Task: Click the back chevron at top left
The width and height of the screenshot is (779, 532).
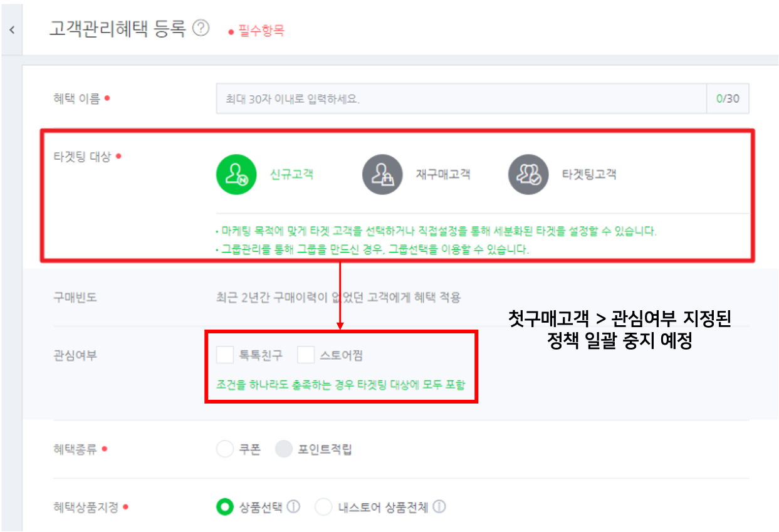Action: click(x=12, y=29)
